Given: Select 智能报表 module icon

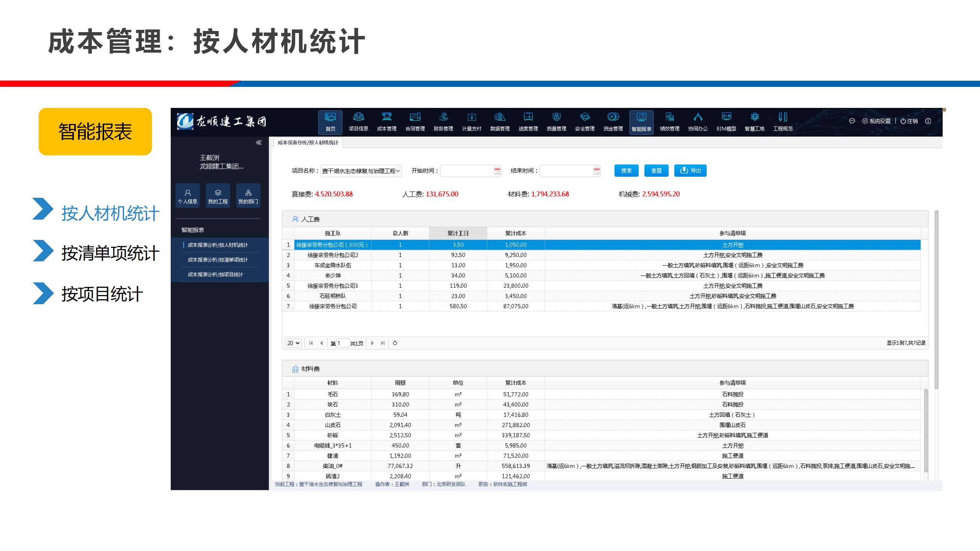Looking at the screenshot, I should point(642,122).
